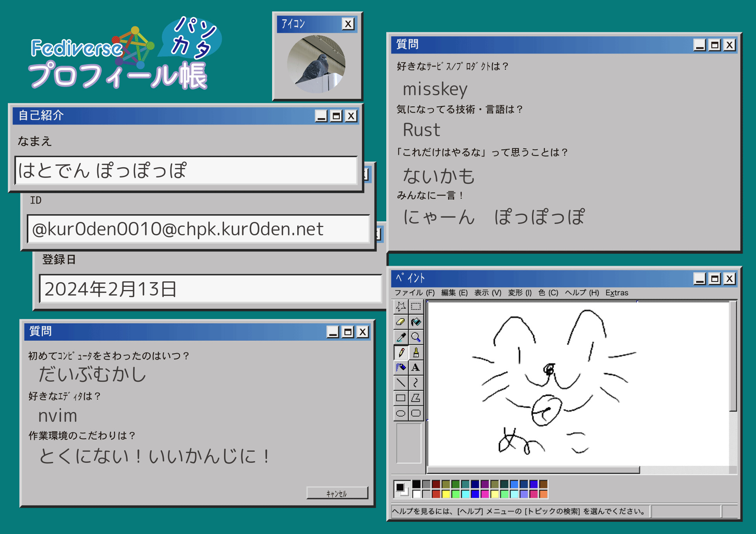Click the Paint vertical scrollbar
Image resolution: width=756 pixels, height=534 pixels.
tap(733, 356)
